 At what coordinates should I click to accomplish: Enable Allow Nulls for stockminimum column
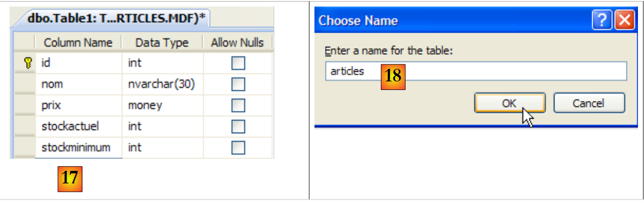(237, 148)
